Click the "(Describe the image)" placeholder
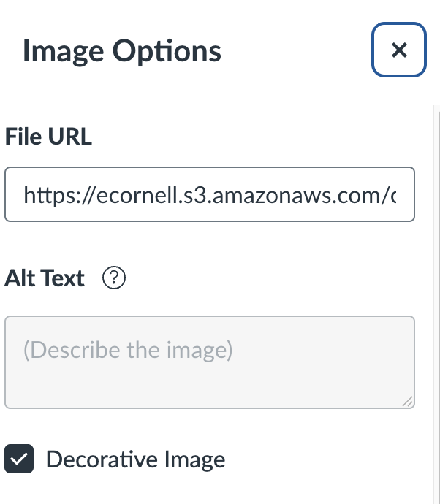The image size is (440, 504). [128, 351]
